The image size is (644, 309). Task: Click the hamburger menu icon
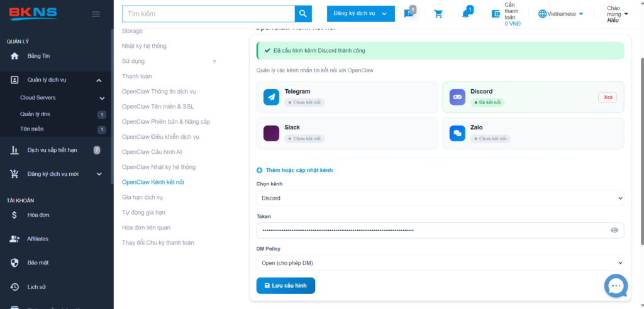pos(96,14)
